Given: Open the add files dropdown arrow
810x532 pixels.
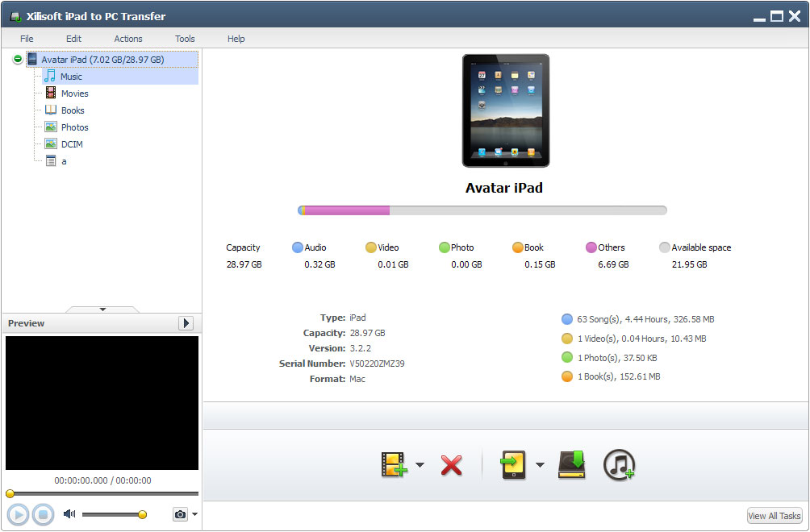Looking at the screenshot, I should pos(420,465).
